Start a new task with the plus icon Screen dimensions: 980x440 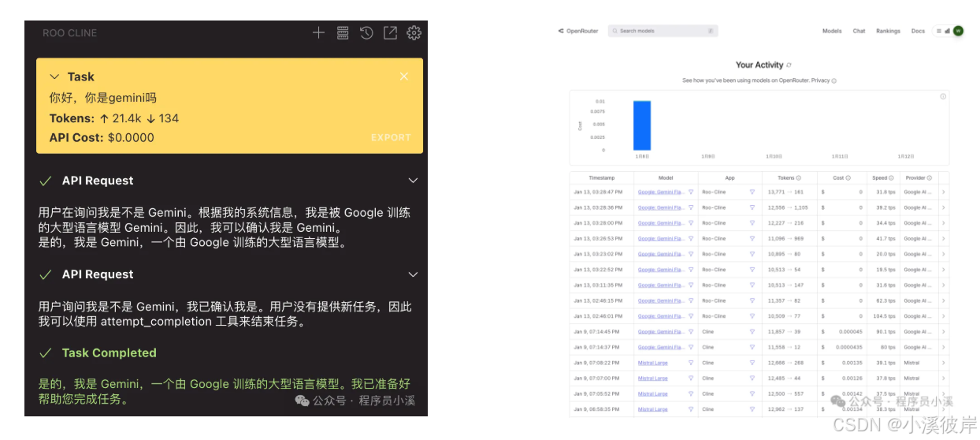(x=318, y=33)
